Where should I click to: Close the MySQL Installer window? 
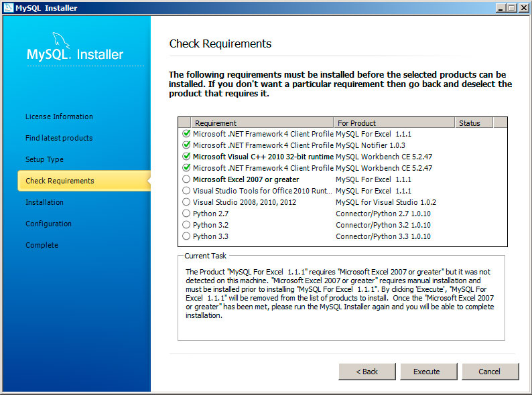pyautogui.click(x=523, y=8)
